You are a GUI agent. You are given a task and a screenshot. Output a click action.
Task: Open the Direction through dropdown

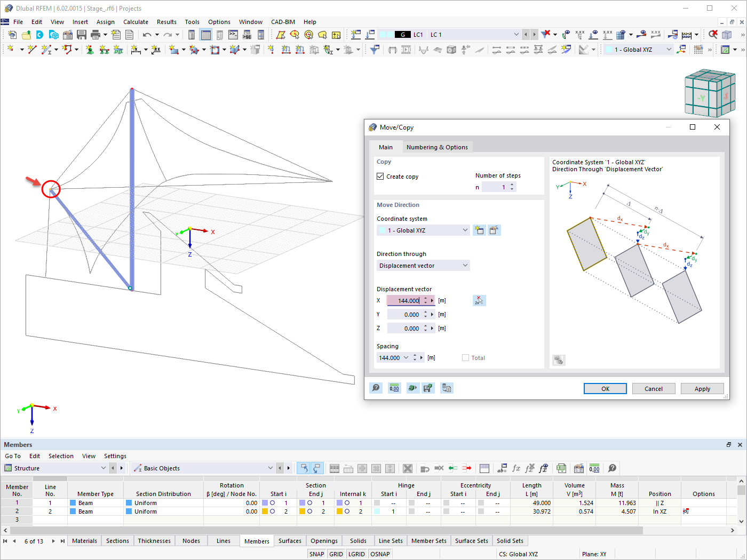pos(423,266)
